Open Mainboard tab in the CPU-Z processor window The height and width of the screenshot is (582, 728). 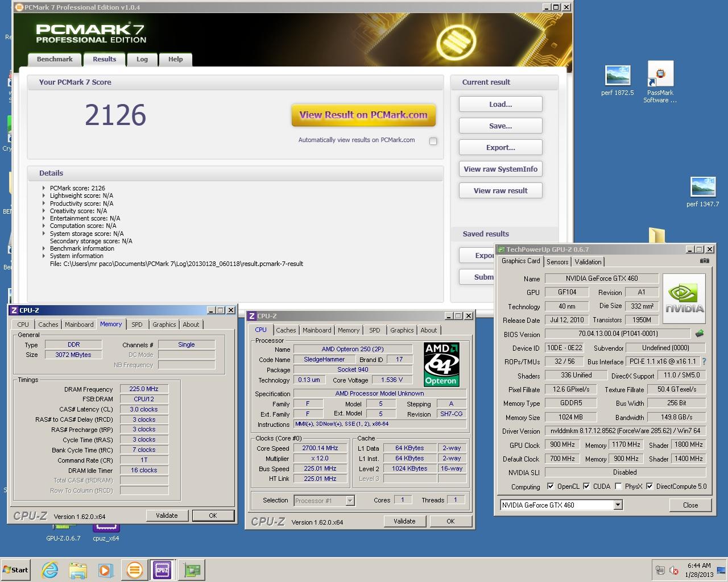(317, 330)
